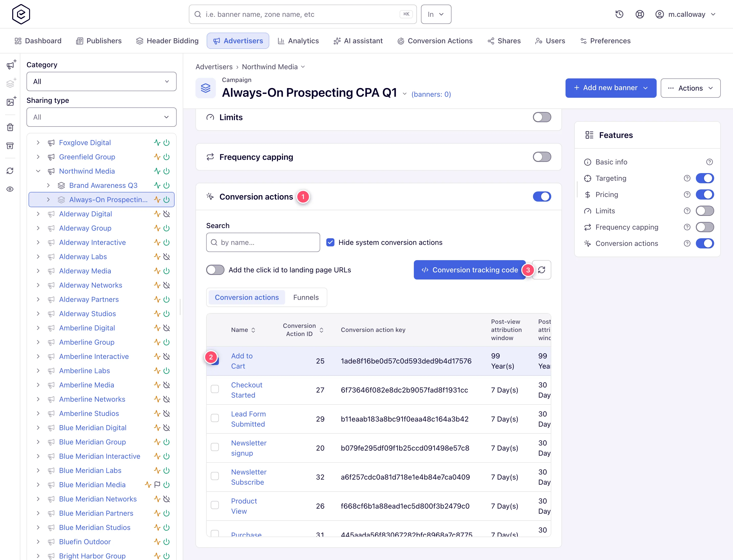
Task: Open the Actions dropdown menu
Action: 690,88
